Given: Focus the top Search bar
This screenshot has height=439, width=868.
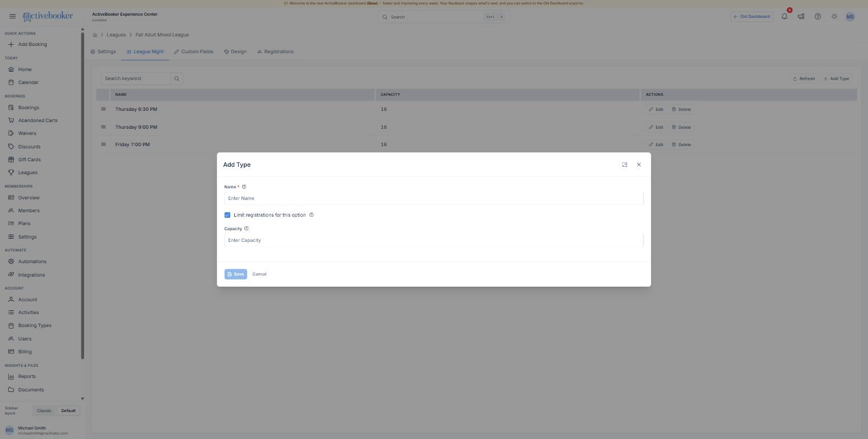Looking at the screenshot, I should (444, 17).
